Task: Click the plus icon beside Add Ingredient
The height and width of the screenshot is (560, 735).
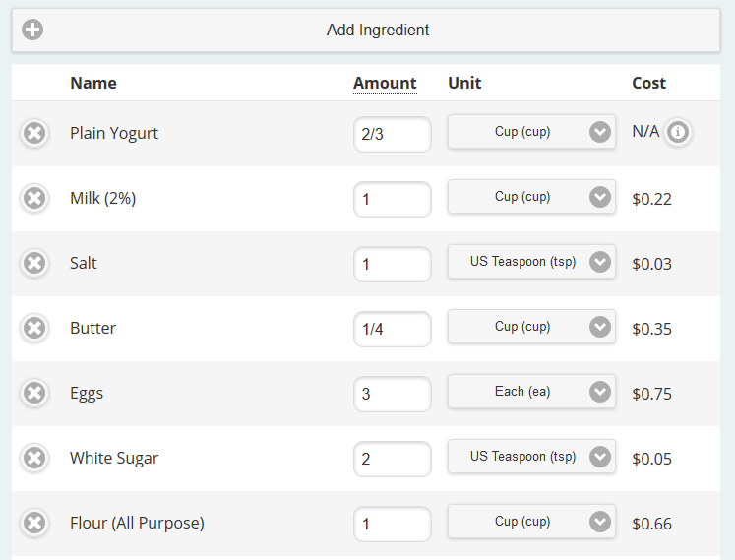Action: 32,30
